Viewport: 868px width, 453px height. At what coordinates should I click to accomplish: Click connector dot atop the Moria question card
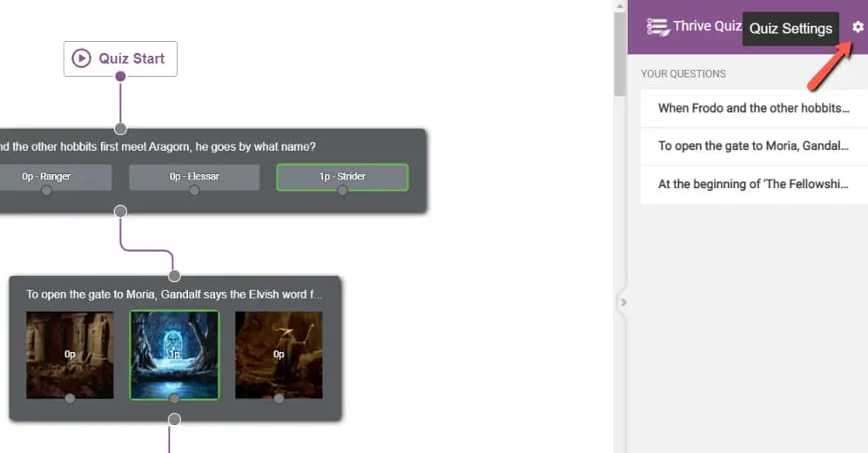(x=174, y=276)
